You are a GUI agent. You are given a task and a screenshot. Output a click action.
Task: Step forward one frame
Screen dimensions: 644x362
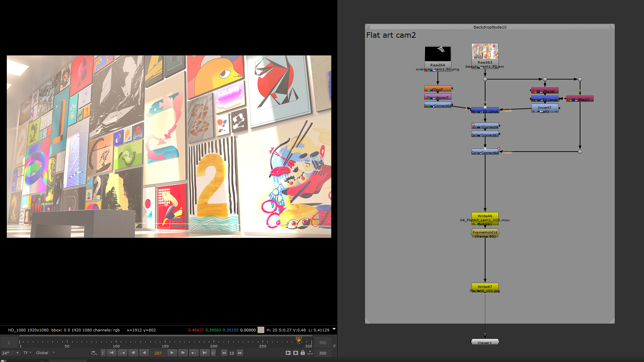coord(183,353)
